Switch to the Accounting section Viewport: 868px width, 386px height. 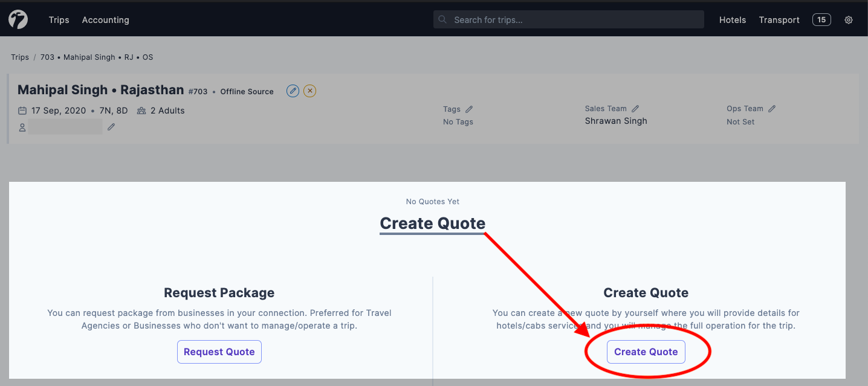(105, 19)
